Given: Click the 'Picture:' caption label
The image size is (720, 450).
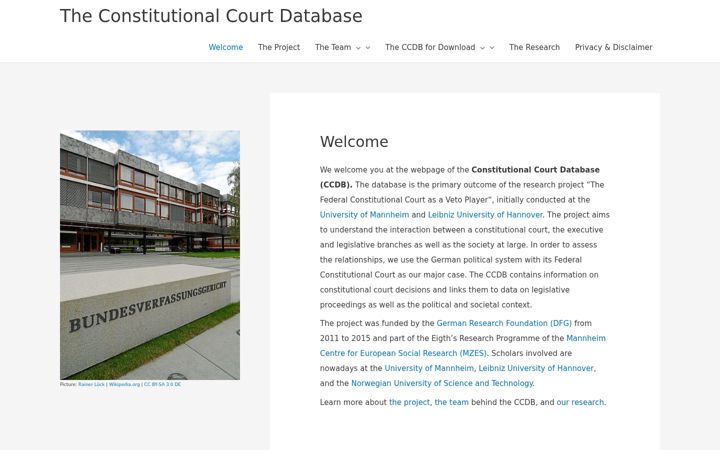Looking at the screenshot, I should pos(68,384).
